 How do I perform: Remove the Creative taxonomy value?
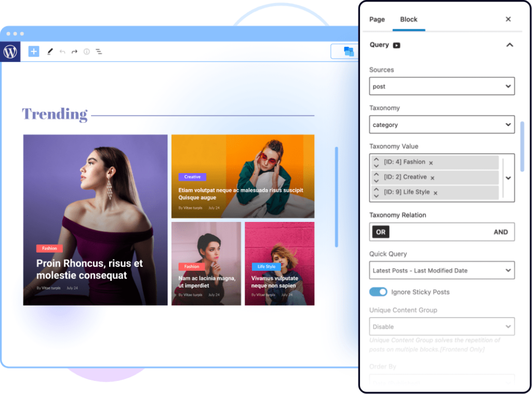[432, 178]
